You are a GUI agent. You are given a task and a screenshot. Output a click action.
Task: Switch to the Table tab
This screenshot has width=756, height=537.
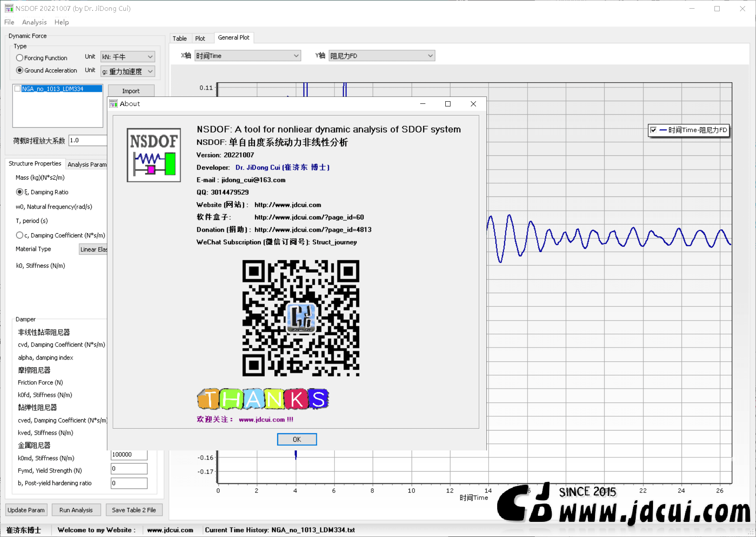[180, 39]
